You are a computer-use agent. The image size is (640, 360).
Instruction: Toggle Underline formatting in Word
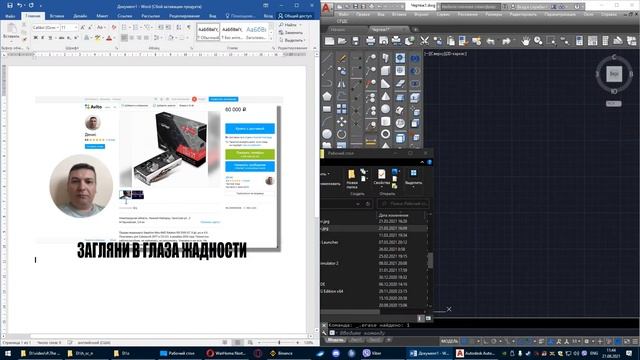tap(50, 38)
